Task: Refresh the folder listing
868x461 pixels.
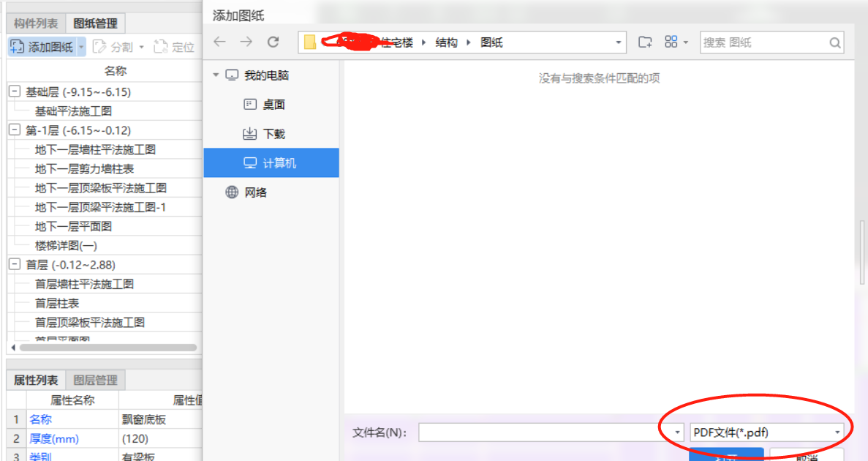Action: pyautogui.click(x=273, y=42)
